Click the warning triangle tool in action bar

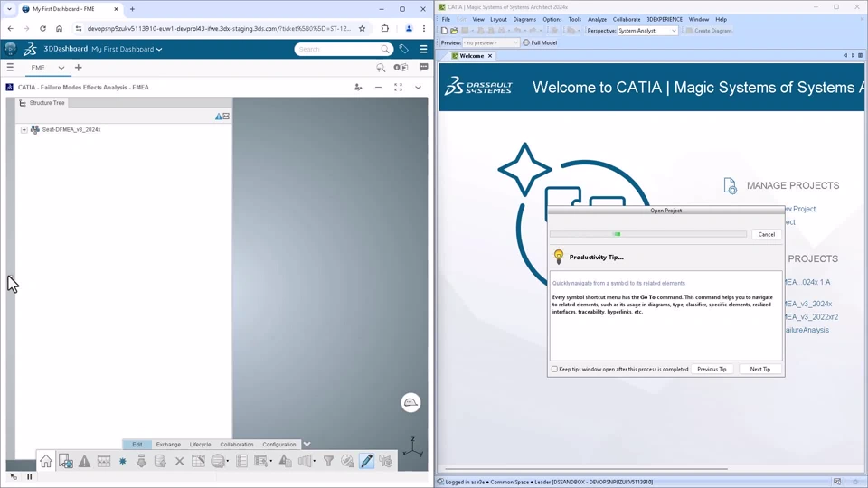pyautogui.click(x=84, y=461)
